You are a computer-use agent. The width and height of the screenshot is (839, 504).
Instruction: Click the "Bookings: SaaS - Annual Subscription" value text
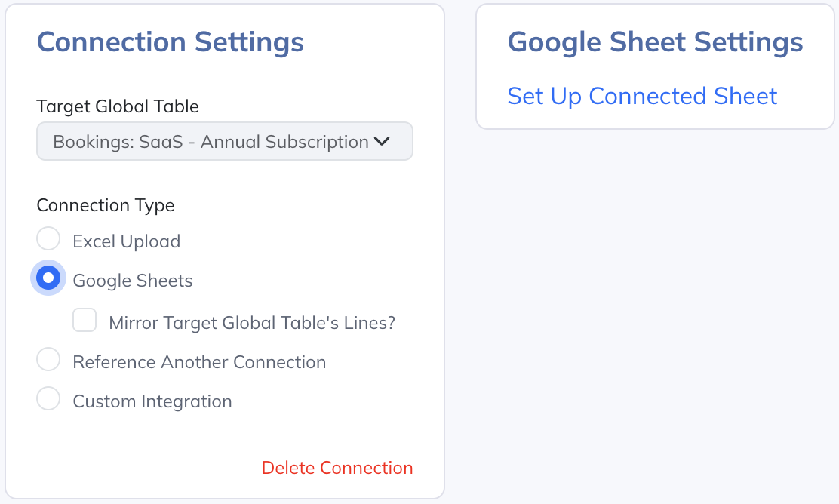pyautogui.click(x=211, y=142)
